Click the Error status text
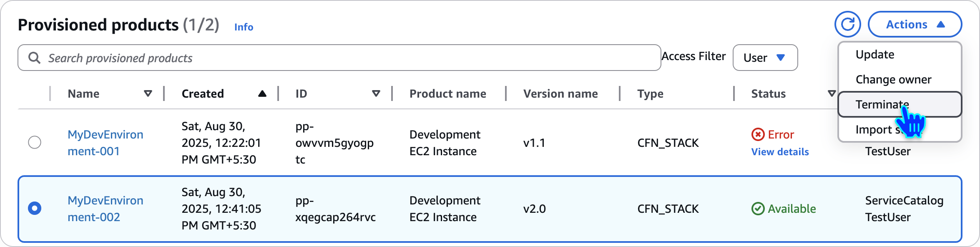This screenshot has height=247, width=980. pyautogui.click(x=781, y=134)
